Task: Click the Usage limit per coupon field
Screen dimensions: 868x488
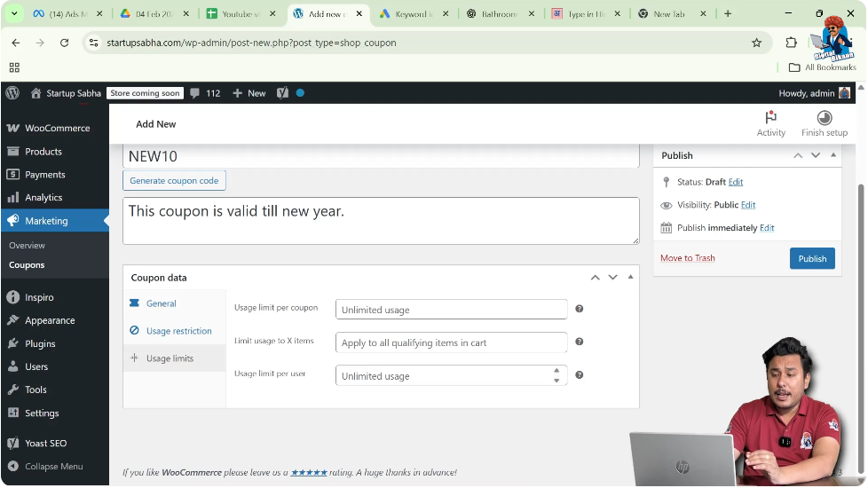Action: coord(451,310)
